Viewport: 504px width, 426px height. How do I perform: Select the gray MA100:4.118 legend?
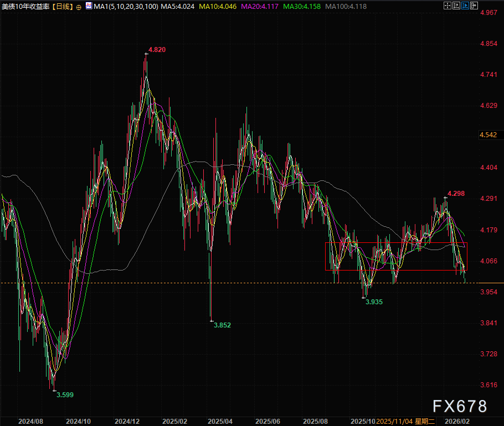click(x=346, y=7)
